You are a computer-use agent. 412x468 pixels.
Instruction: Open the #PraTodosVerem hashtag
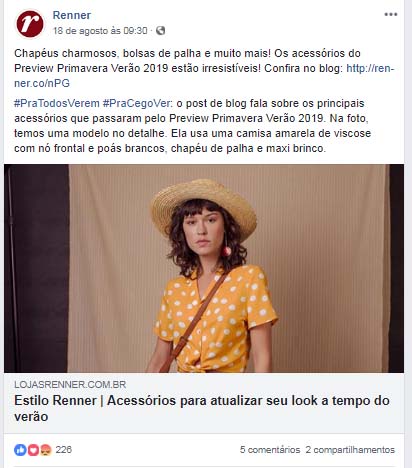pyautogui.click(x=57, y=103)
